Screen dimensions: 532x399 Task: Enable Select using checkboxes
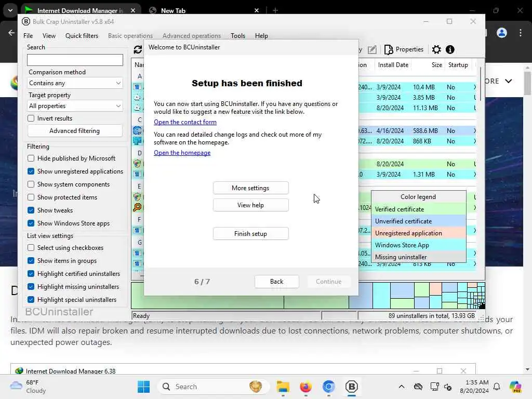[x=31, y=248]
